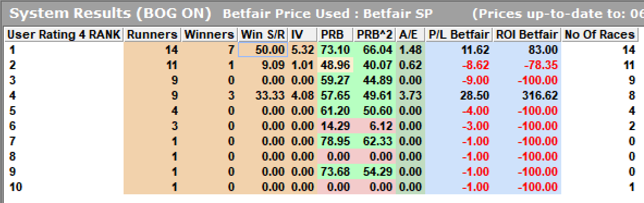Select the 28.50 P/L Betfair cell
644x203 pixels.
point(458,96)
